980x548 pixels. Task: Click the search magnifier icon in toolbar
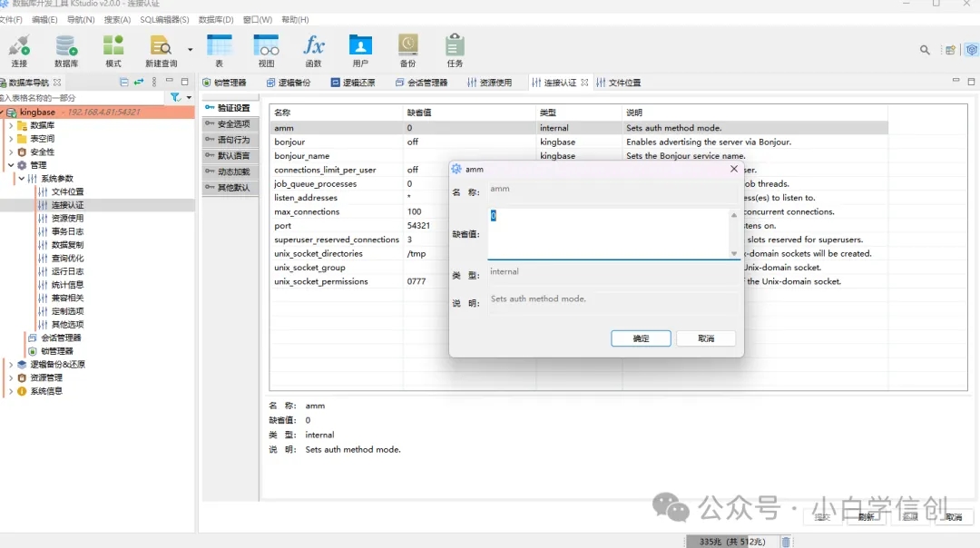(925, 50)
